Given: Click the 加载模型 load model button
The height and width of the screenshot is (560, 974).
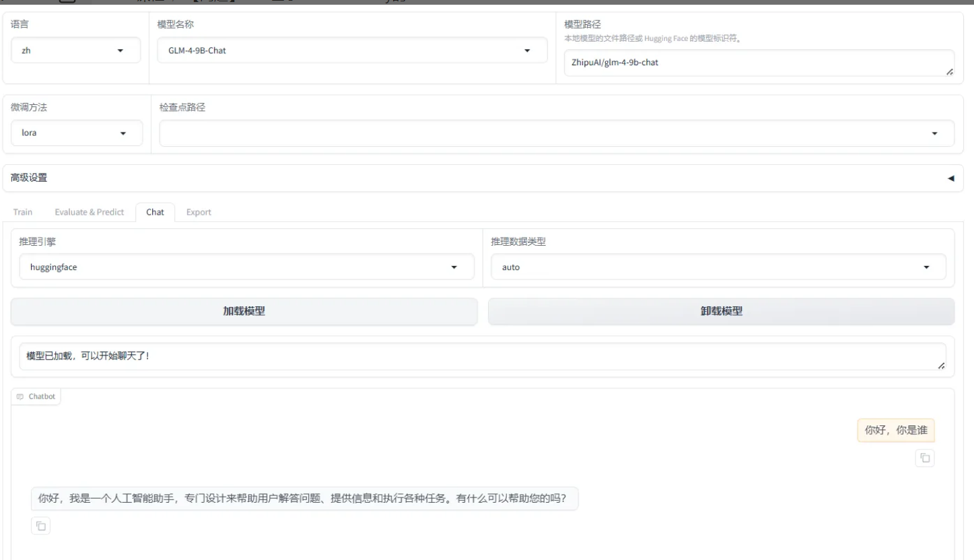Looking at the screenshot, I should click(x=244, y=311).
